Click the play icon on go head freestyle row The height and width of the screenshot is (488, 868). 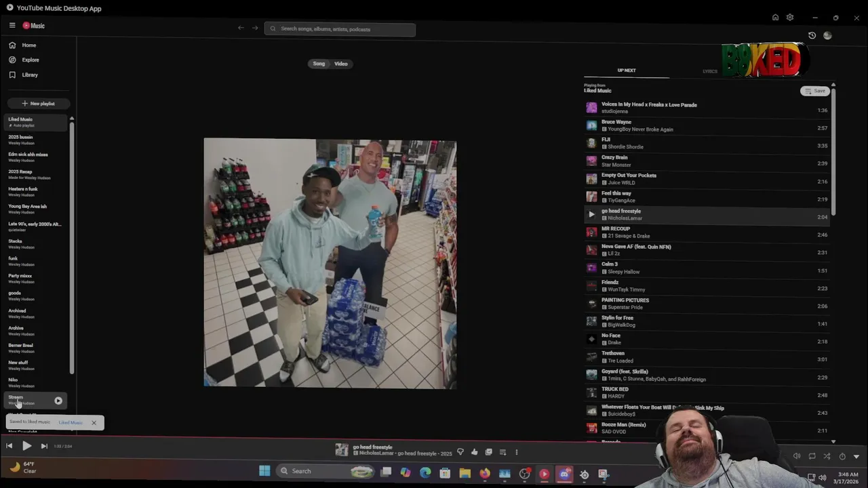(591, 214)
